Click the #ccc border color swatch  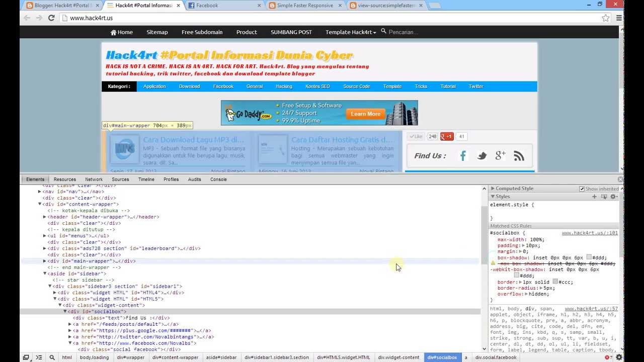coord(555,282)
